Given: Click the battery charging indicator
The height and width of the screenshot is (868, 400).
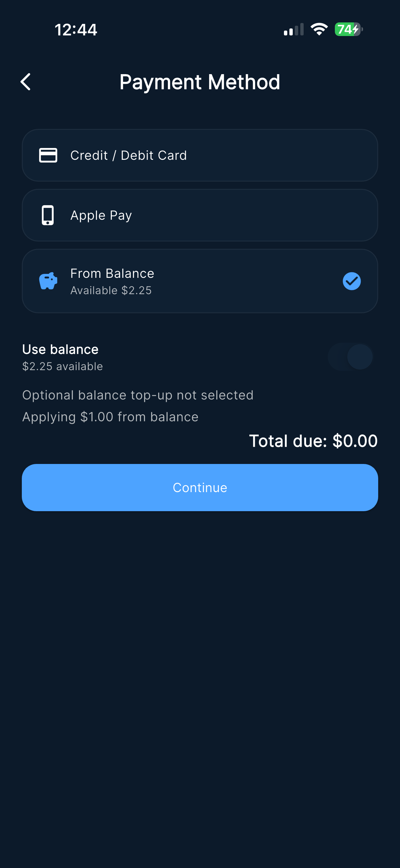Looking at the screenshot, I should pyautogui.click(x=347, y=29).
